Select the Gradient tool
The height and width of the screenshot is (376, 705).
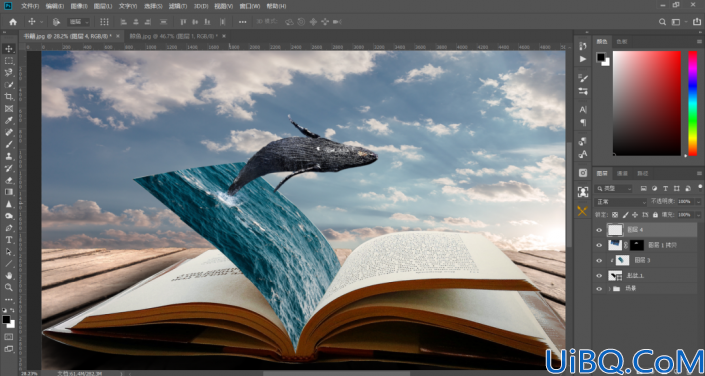coord(9,192)
